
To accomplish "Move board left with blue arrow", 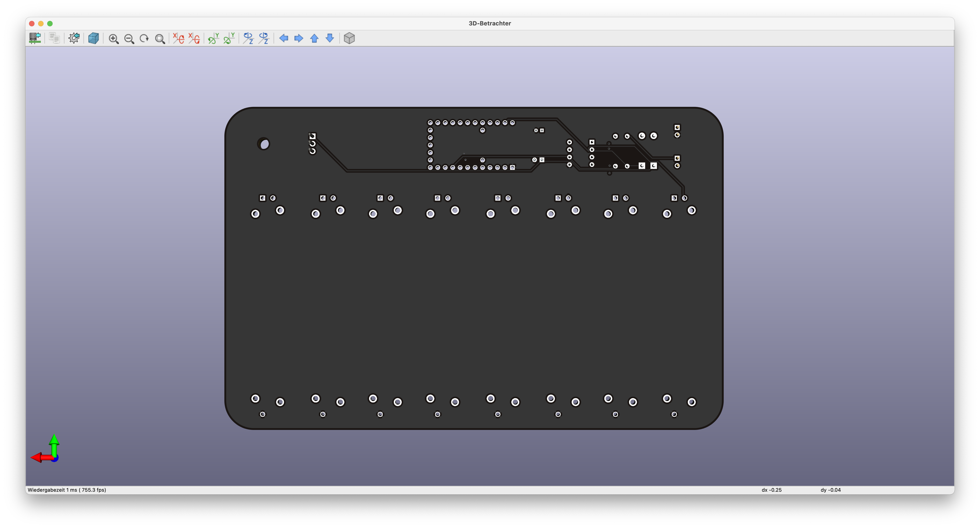I will coord(283,38).
